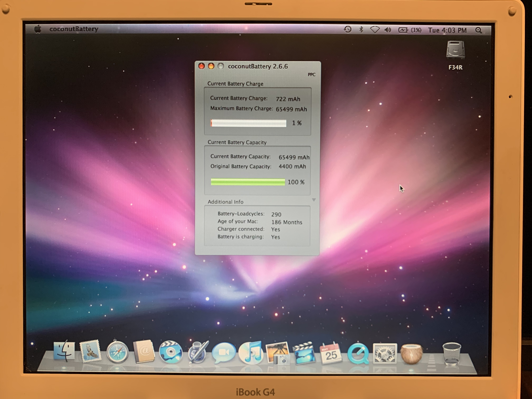The image size is (532, 399).
Task: Open the volume menu bar control
Action: pyautogui.click(x=388, y=30)
